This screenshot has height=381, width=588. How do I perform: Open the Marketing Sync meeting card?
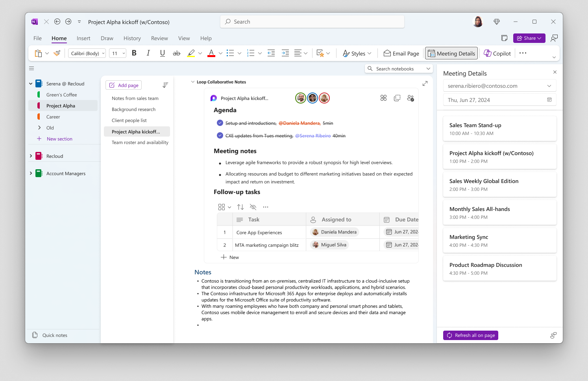(x=500, y=240)
